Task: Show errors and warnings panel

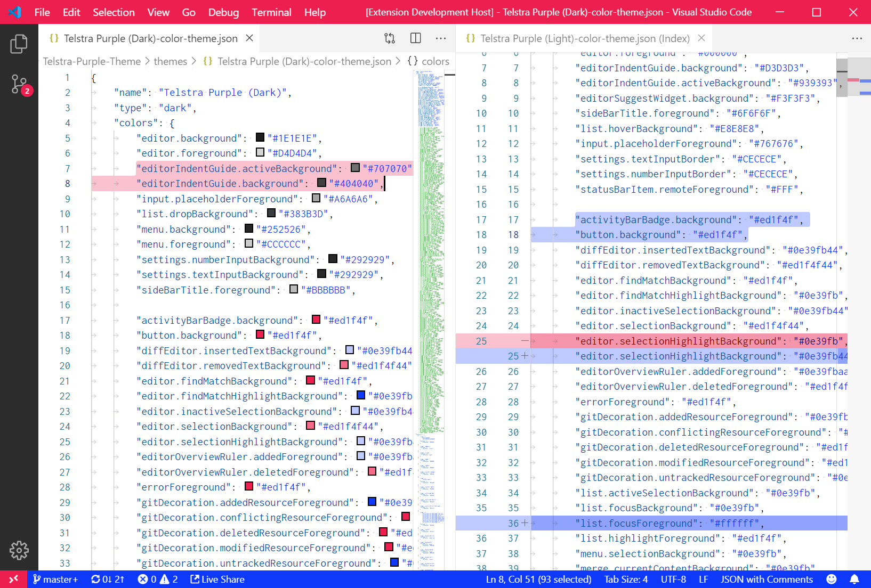Action: click(158, 579)
